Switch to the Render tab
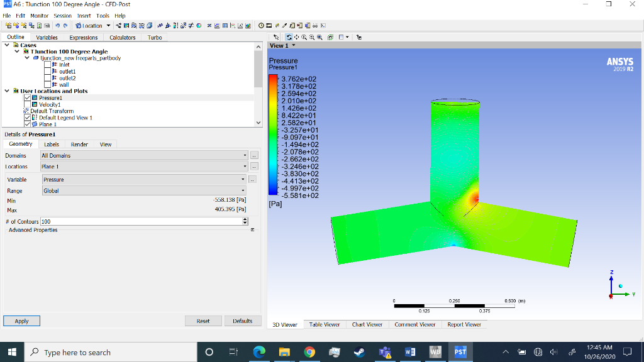This screenshot has height=362, width=644. click(x=79, y=145)
